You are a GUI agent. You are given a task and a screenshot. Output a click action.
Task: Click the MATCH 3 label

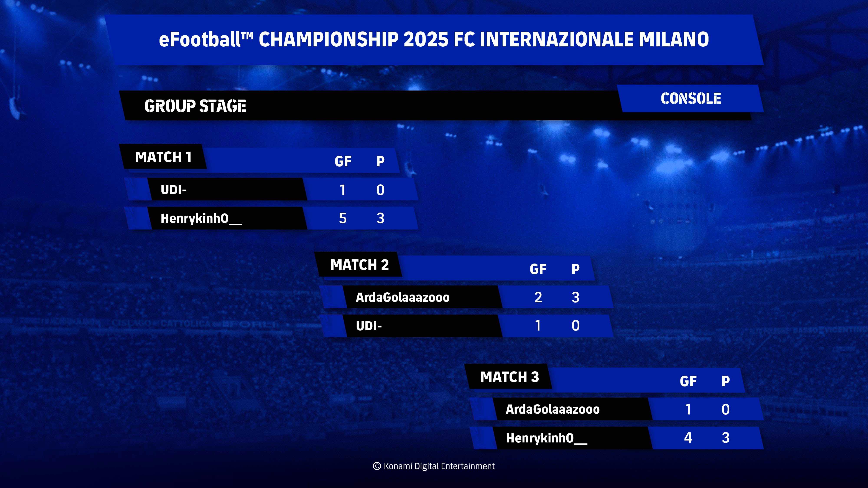point(509,377)
